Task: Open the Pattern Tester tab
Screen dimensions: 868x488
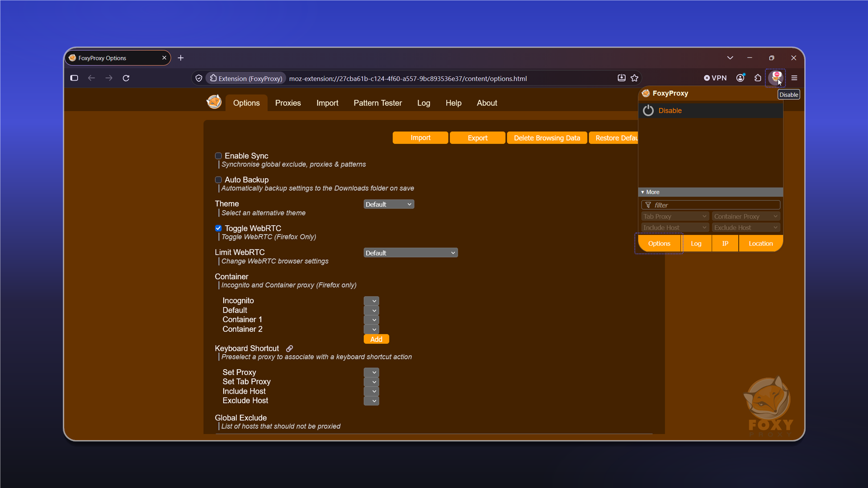Action: 377,103
